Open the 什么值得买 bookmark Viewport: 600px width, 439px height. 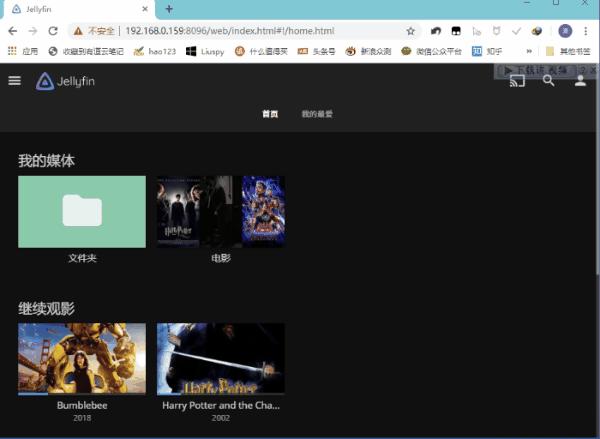(x=261, y=51)
